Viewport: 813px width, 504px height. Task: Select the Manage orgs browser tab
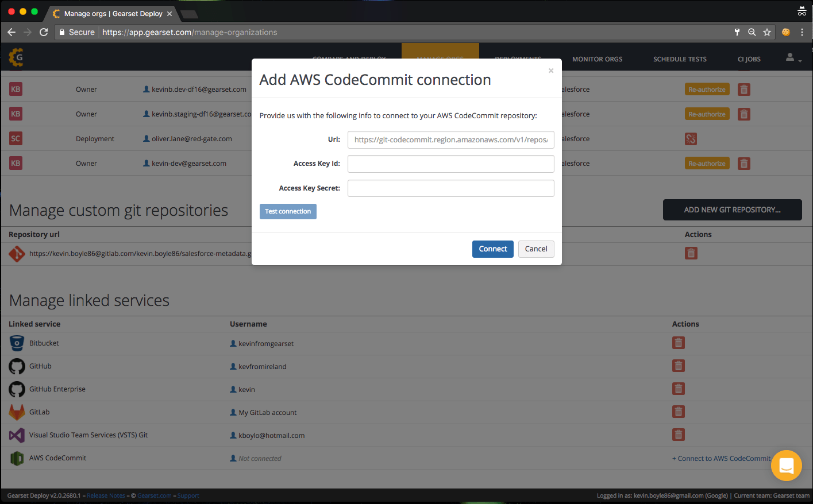(112, 13)
